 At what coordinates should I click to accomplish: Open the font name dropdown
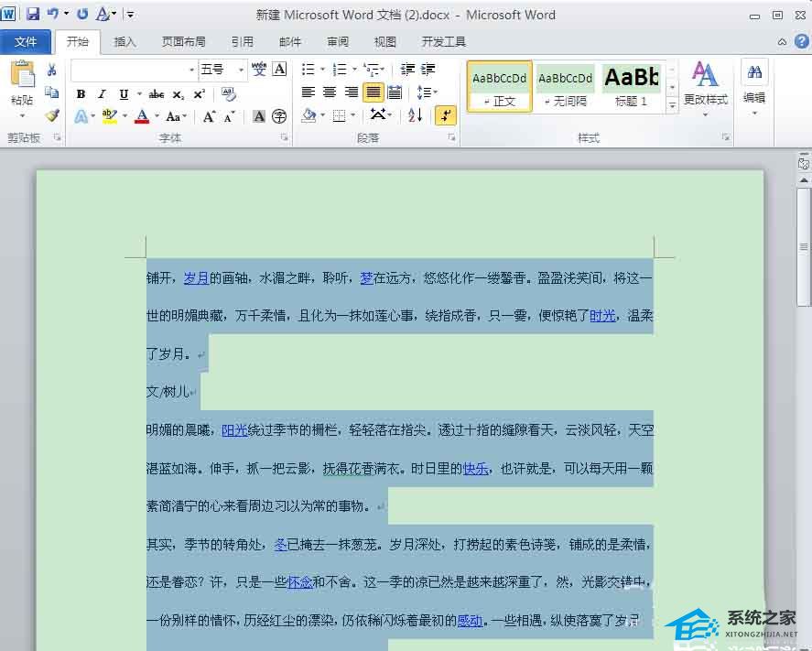[191, 70]
